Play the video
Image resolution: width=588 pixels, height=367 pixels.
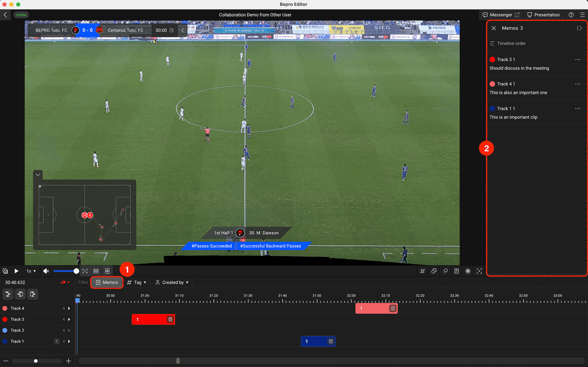point(16,271)
